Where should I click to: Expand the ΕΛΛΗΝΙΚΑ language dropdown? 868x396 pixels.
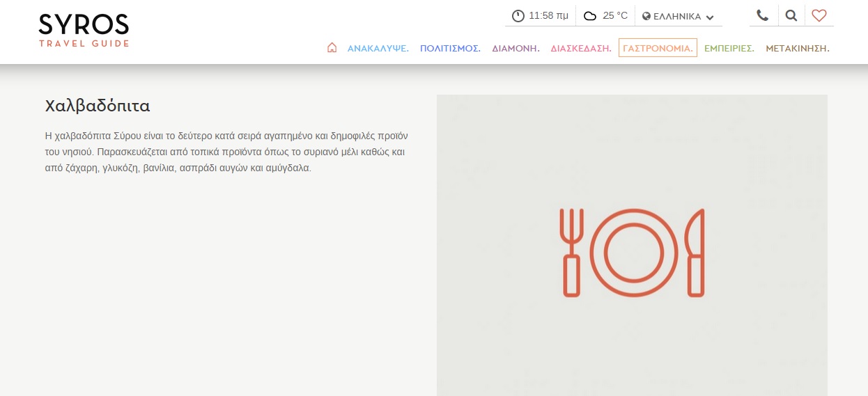pos(677,16)
